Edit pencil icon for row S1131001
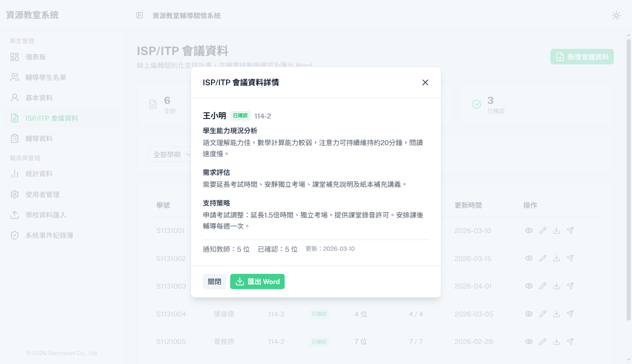 (x=543, y=230)
